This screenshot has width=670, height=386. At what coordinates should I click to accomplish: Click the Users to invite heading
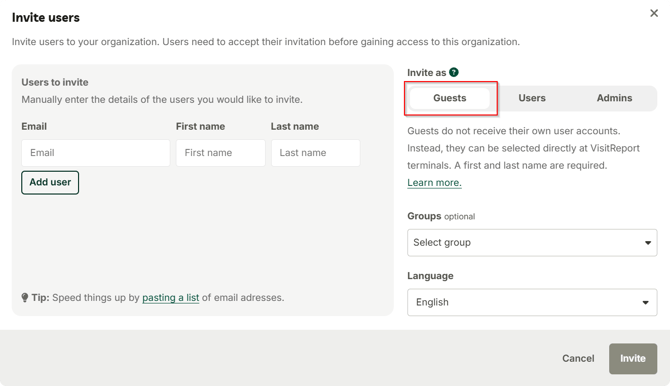(55, 82)
